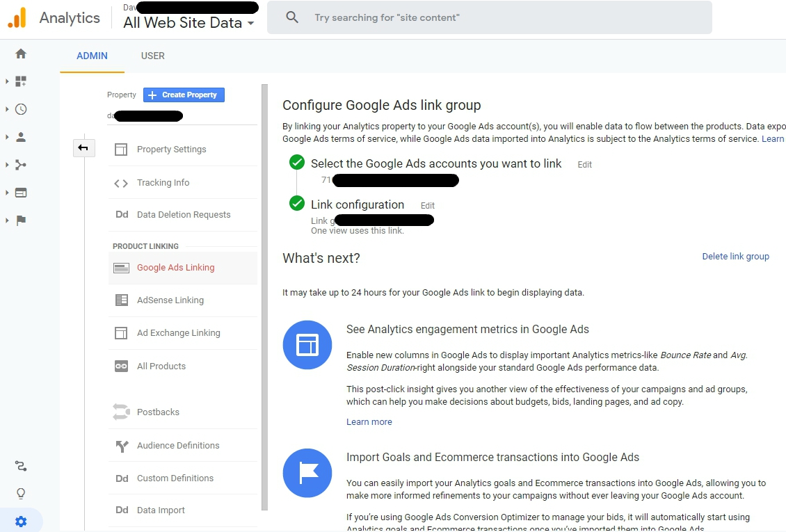This screenshot has width=786, height=532.
Task: Open the Home report via sidebar icon
Action: (x=21, y=53)
